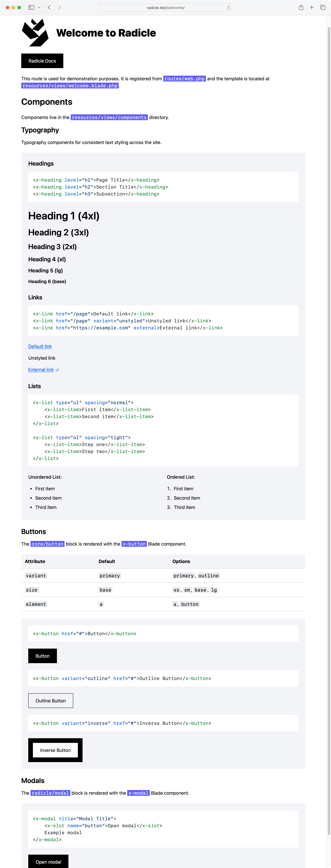Show the tab overview icon

point(323,7)
